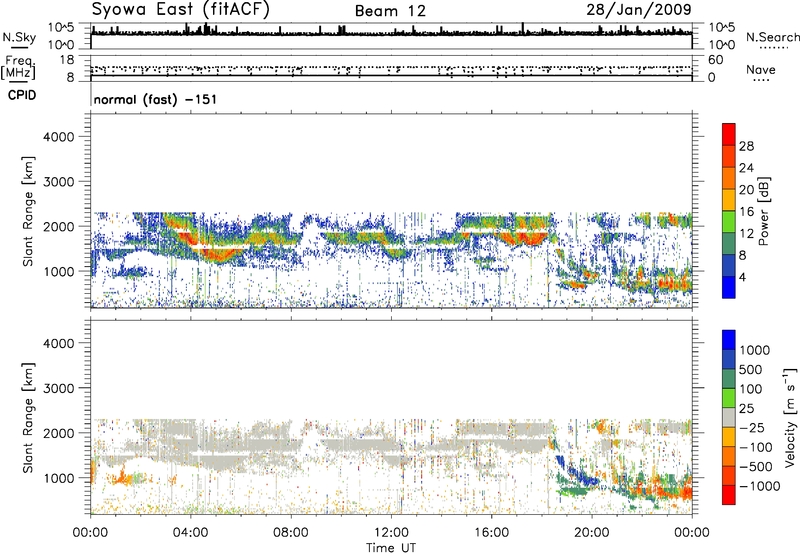The image size is (800, 554).
Task: Click the blue swatch below 4 dB
Action: [x=729, y=287]
